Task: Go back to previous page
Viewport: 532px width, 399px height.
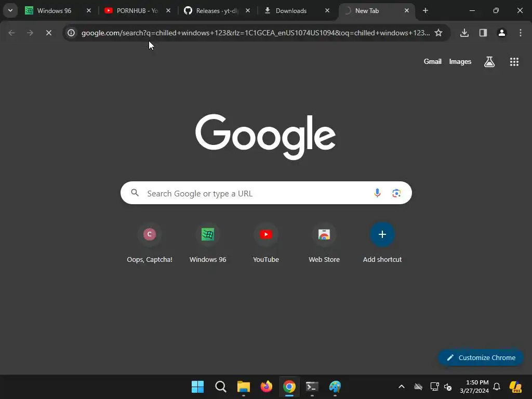Action: [11, 33]
